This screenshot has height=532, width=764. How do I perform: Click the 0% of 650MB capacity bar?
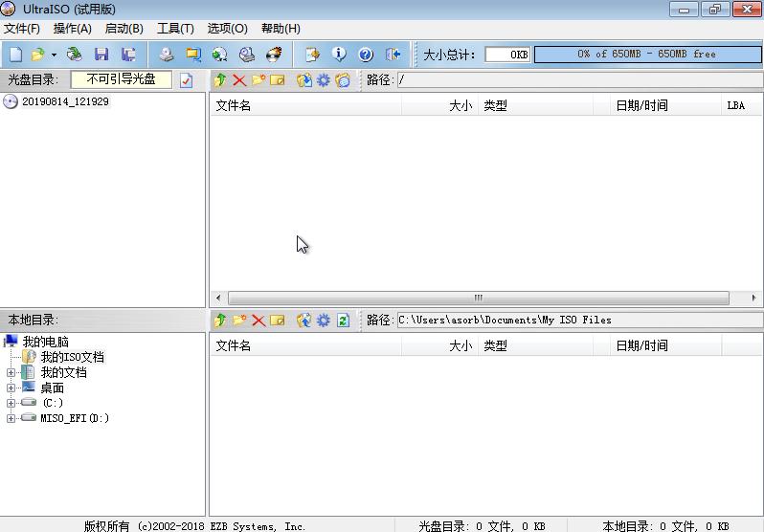tap(647, 55)
